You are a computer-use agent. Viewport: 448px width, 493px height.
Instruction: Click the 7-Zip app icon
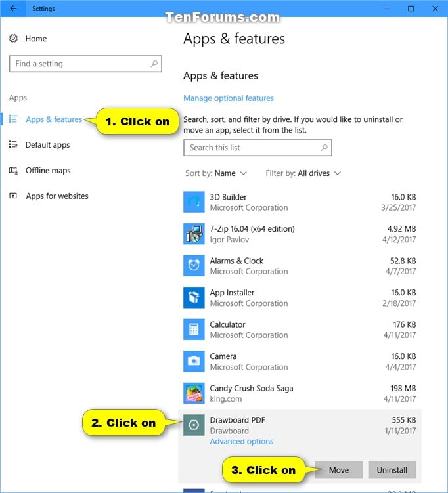click(194, 234)
